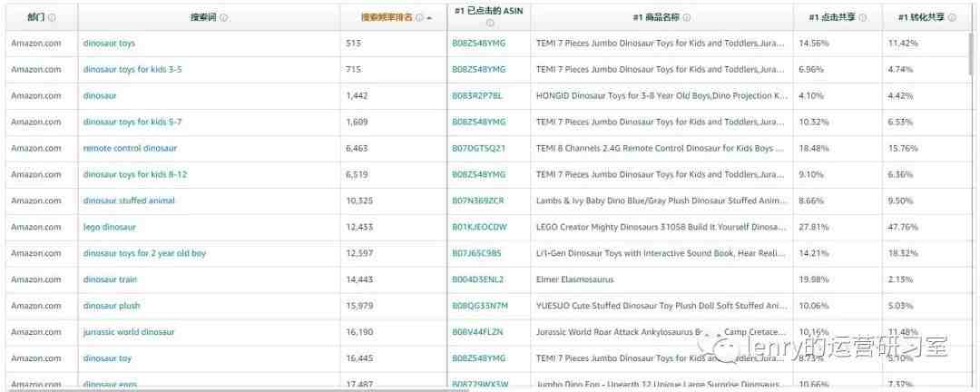
Task: Open the 'dinosaur toys for kids 5-7' link
Action: [132, 122]
